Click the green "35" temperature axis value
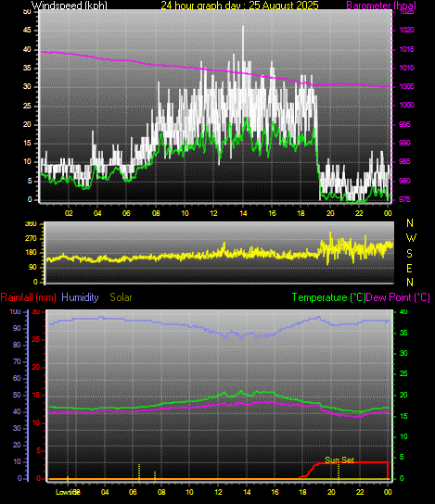435x504 pixels. pos(403,333)
